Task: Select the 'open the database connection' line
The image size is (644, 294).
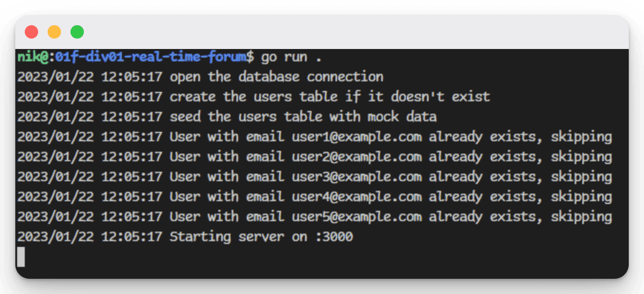Action: point(200,77)
